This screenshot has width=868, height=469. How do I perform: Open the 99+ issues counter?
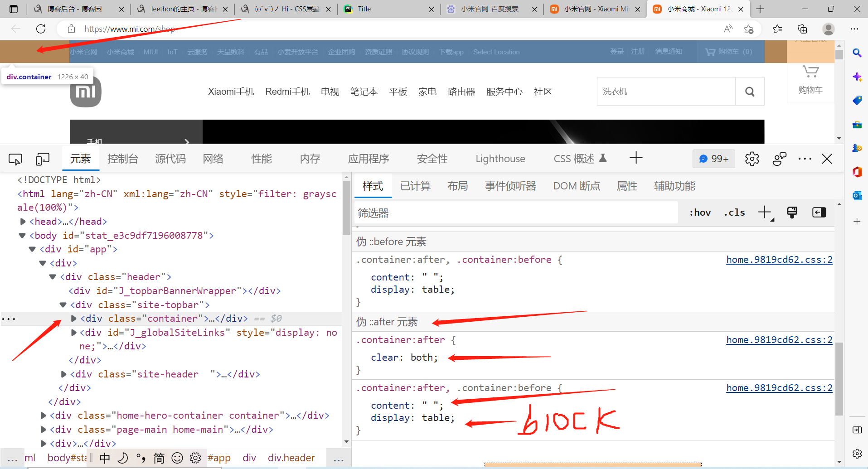pyautogui.click(x=714, y=159)
